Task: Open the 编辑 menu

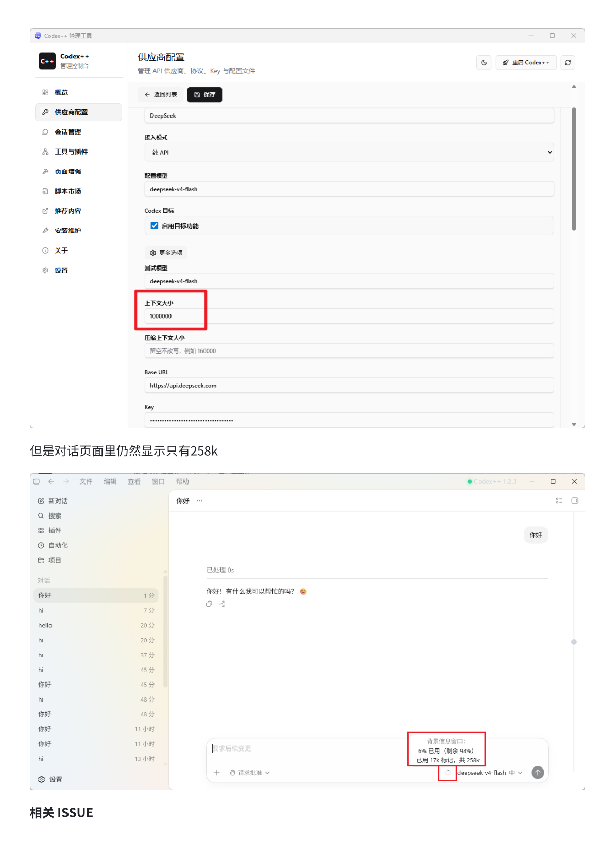Action: pyautogui.click(x=110, y=481)
